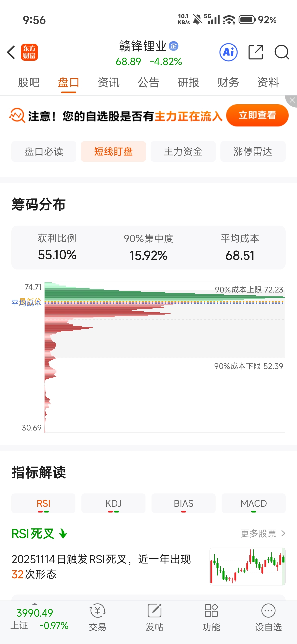Select the 短线盯盘 filter chip
Image resolution: width=297 pixels, height=644 pixels.
click(113, 151)
